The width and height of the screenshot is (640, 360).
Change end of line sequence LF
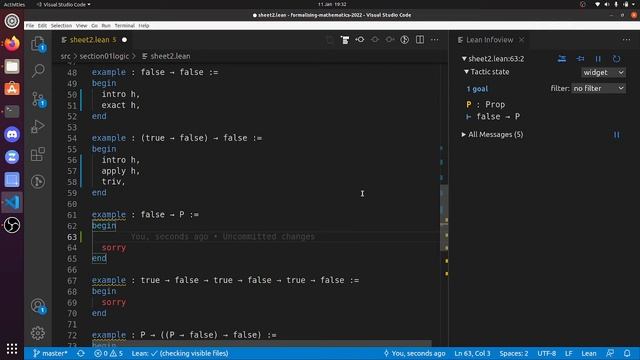(x=569, y=353)
